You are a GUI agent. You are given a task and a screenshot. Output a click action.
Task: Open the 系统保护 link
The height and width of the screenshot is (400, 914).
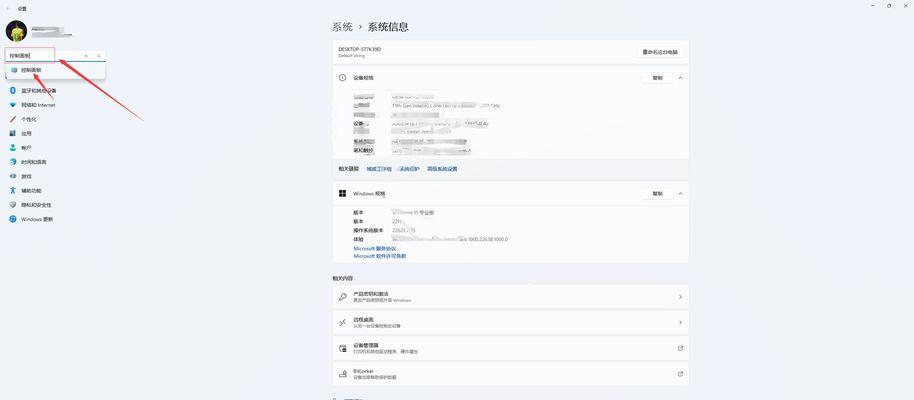(409, 169)
